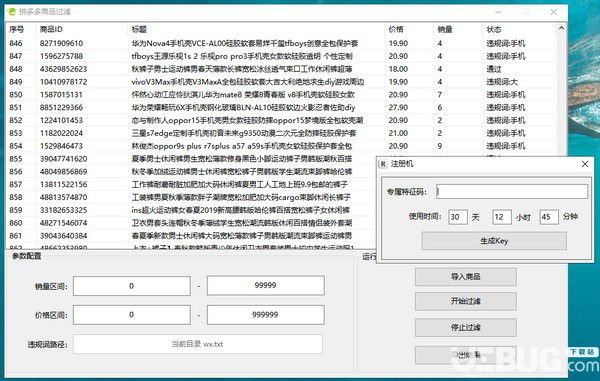Focus the 专属特征码 input field
Image resolution: width=600 pixels, height=381 pixels.
pos(512,192)
